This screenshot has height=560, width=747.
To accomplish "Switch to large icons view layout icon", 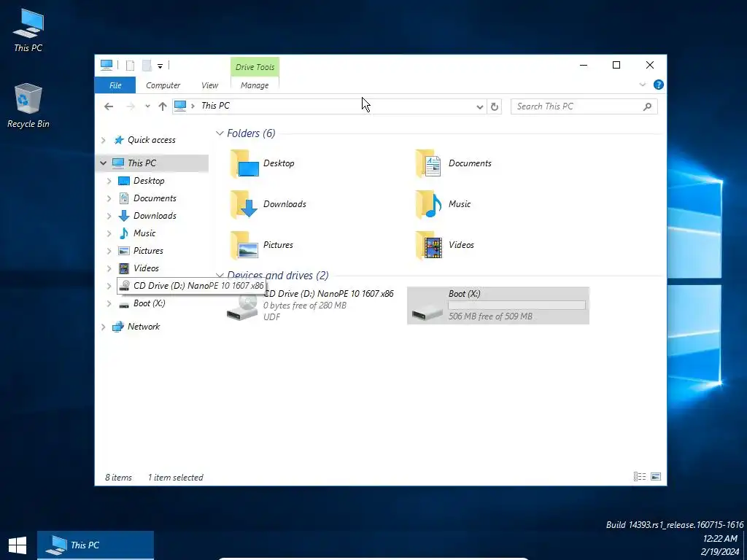I will [x=656, y=477].
